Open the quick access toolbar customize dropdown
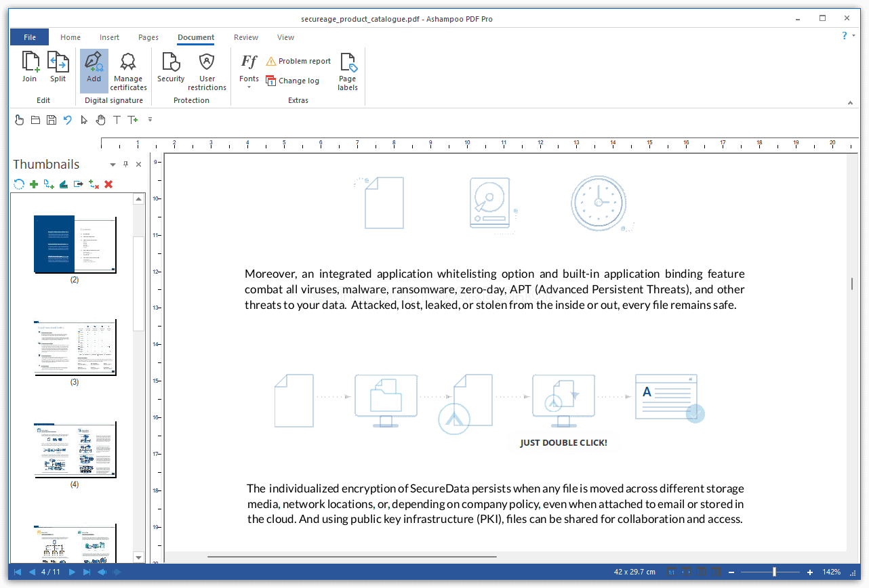This screenshot has height=588, width=869. [x=150, y=120]
